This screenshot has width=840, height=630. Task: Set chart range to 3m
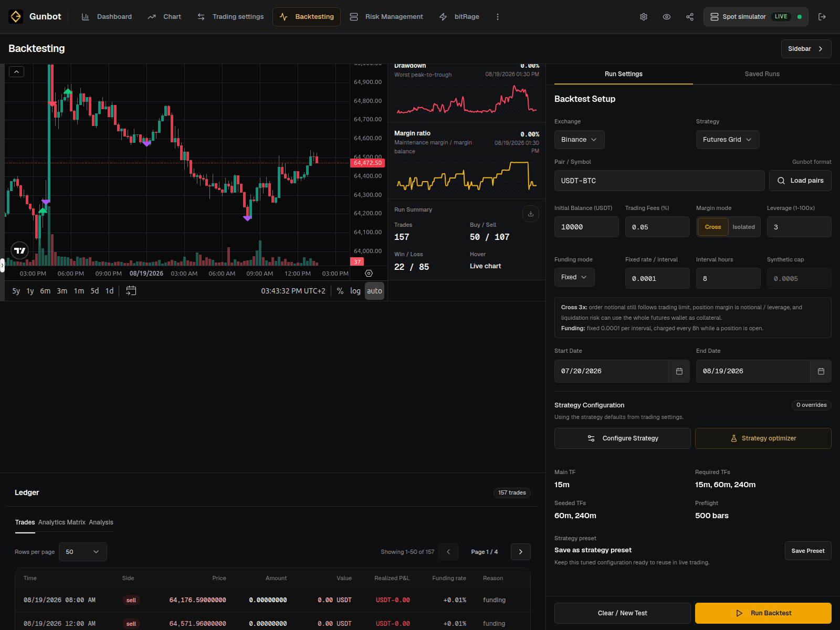(x=62, y=291)
